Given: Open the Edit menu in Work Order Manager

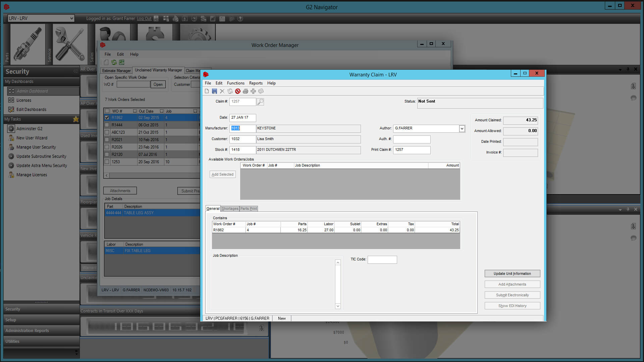Looking at the screenshot, I should click(x=120, y=54).
